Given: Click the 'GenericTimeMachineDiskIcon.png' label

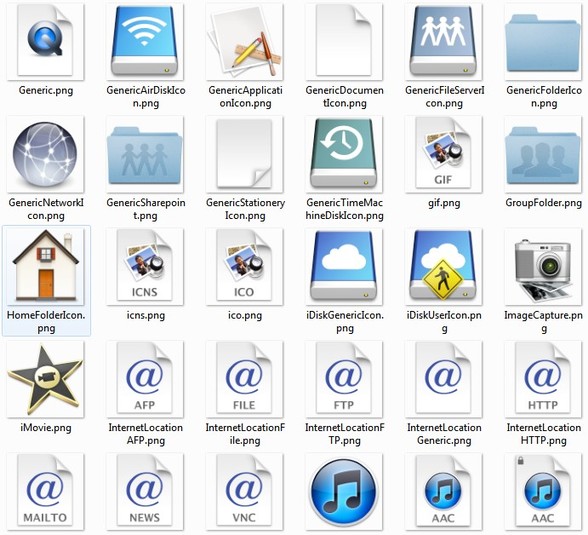Looking at the screenshot, I should [x=345, y=209].
